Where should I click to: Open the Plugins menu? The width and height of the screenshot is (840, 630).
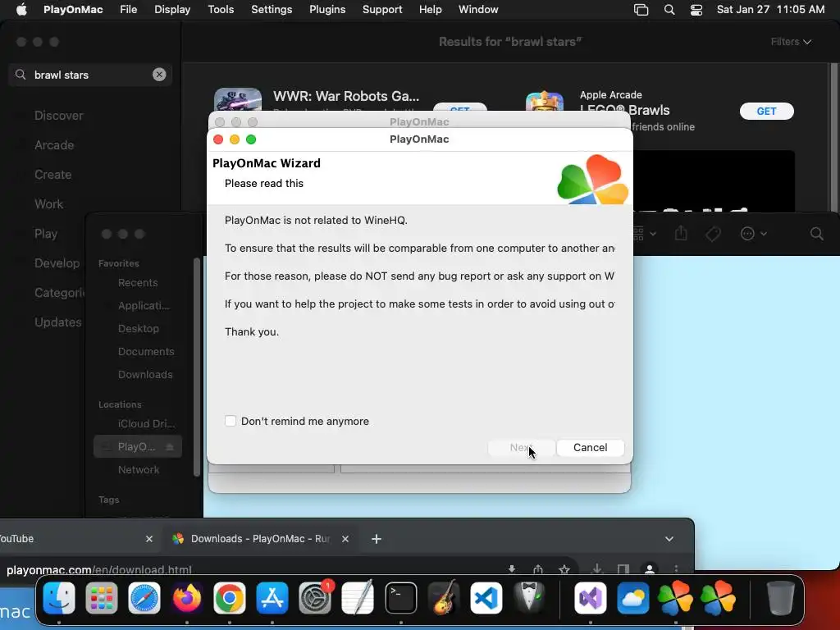click(x=327, y=10)
